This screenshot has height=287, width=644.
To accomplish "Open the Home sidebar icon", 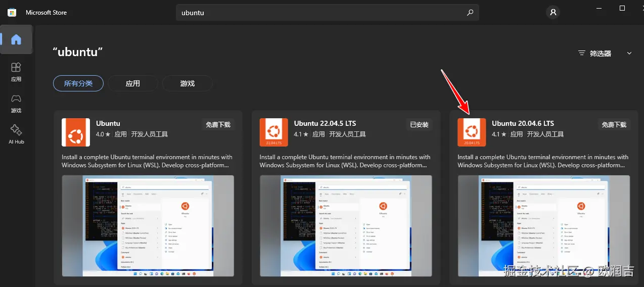I will pos(16,39).
